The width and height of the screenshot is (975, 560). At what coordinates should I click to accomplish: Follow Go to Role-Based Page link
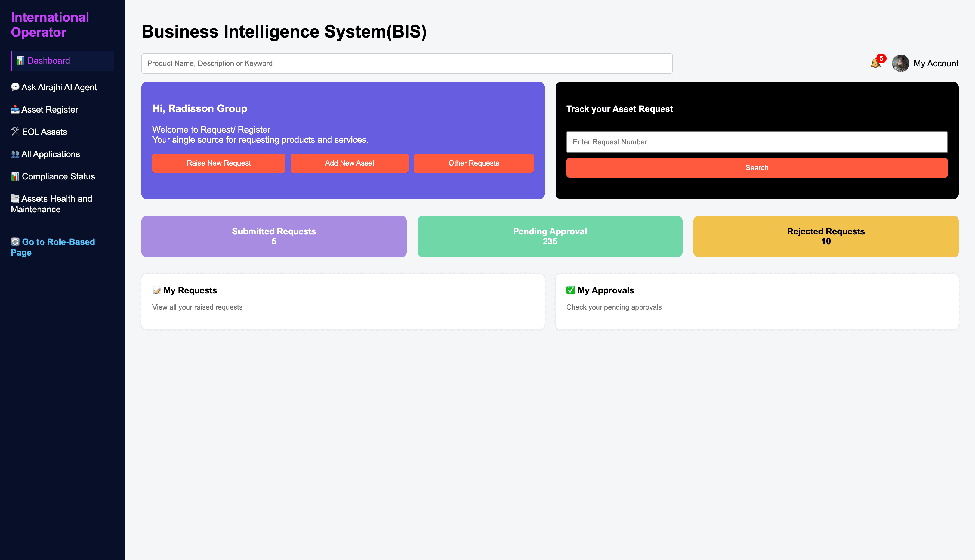[x=53, y=247]
